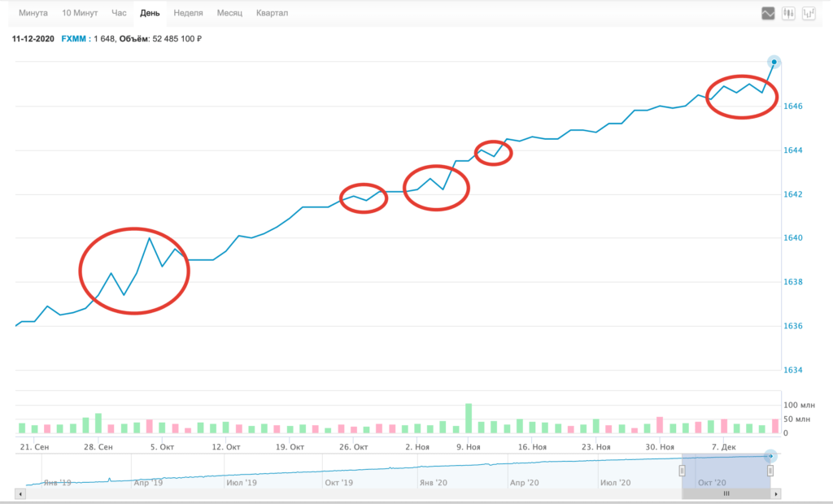This screenshot has width=833, height=504.
Task: Switch to line chart view
Action: (x=767, y=13)
